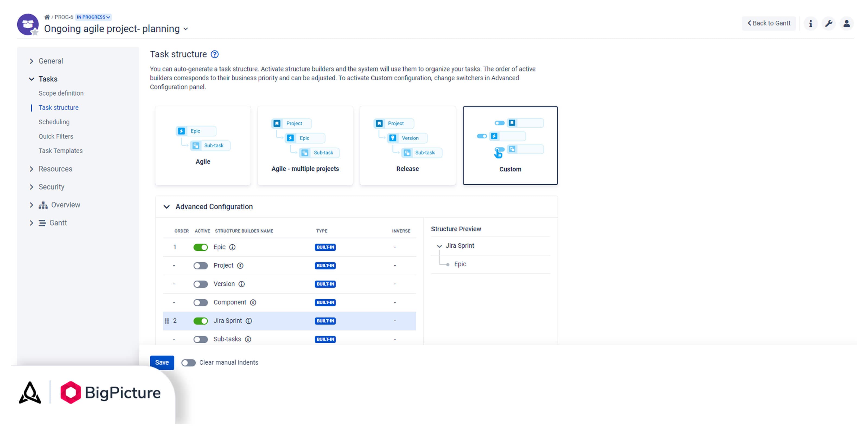Disable the Epic structure builder
Image resolution: width=868 pixels, height=435 pixels.
click(x=200, y=247)
